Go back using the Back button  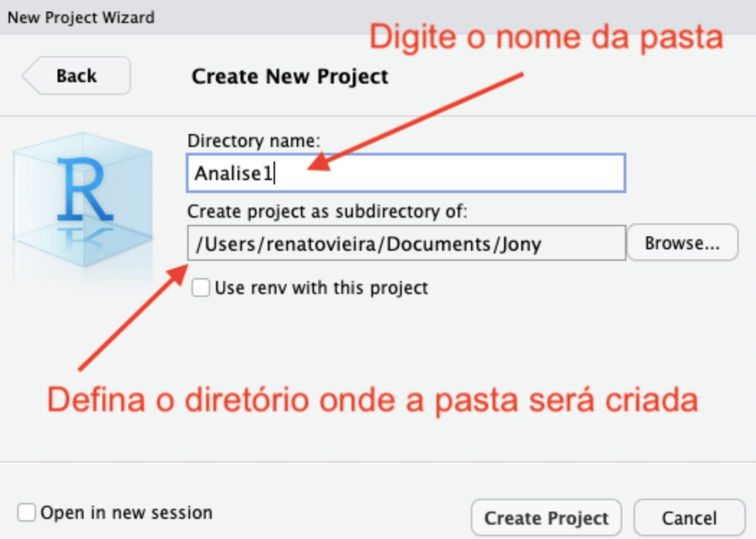click(x=76, y=76)
